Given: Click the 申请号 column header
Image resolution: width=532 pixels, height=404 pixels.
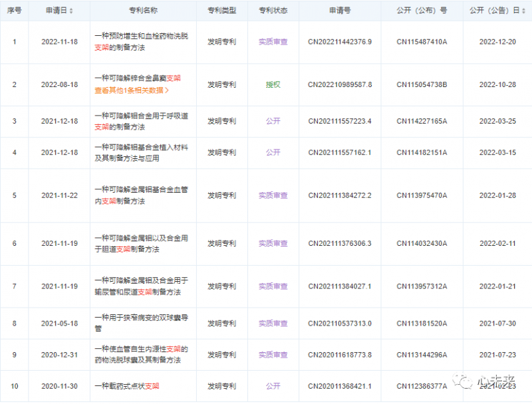Looking at the screenshot, I should pyautogui.click(x=340, y=11).
